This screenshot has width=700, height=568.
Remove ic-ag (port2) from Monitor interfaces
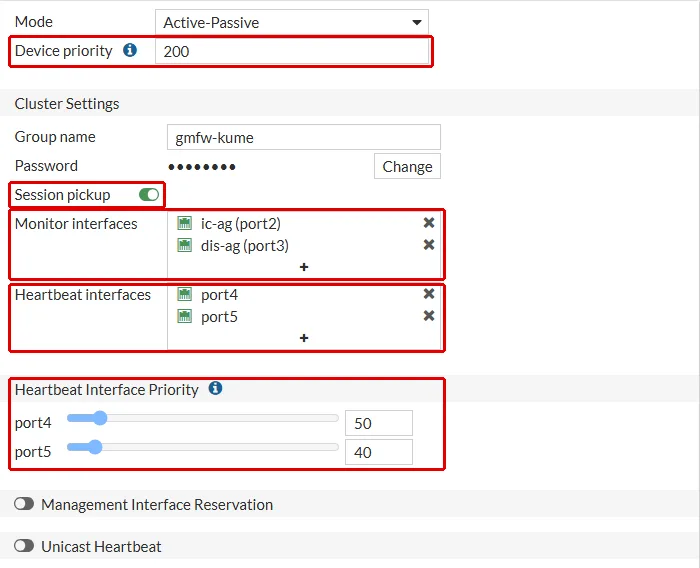[429, 222]
